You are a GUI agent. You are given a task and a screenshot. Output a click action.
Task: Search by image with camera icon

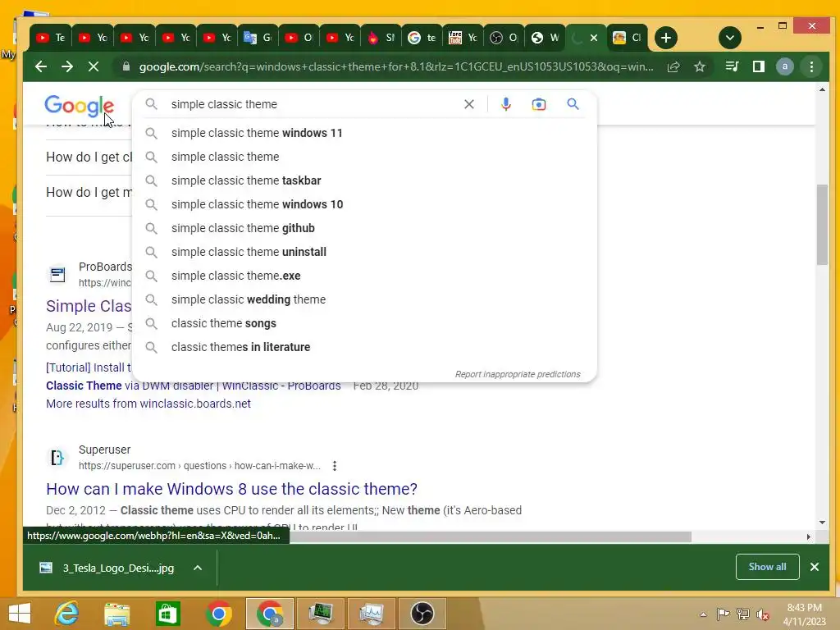(538, 104)
